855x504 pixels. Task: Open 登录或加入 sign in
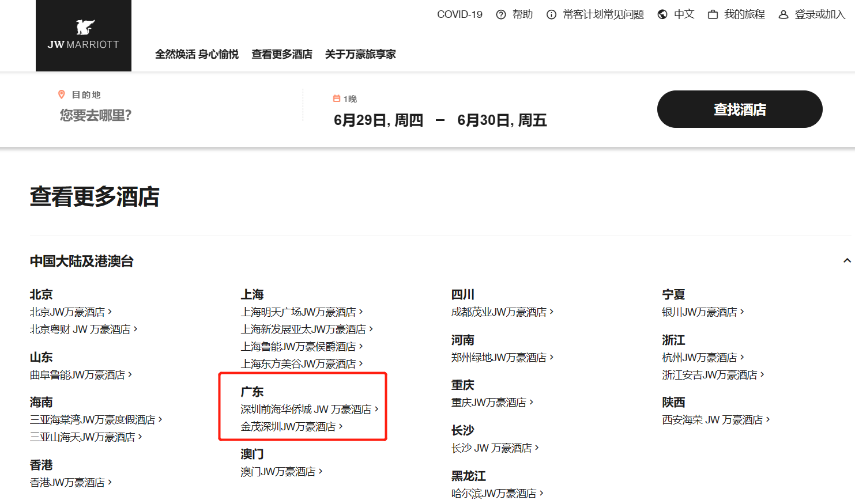(x=820, y=14)
